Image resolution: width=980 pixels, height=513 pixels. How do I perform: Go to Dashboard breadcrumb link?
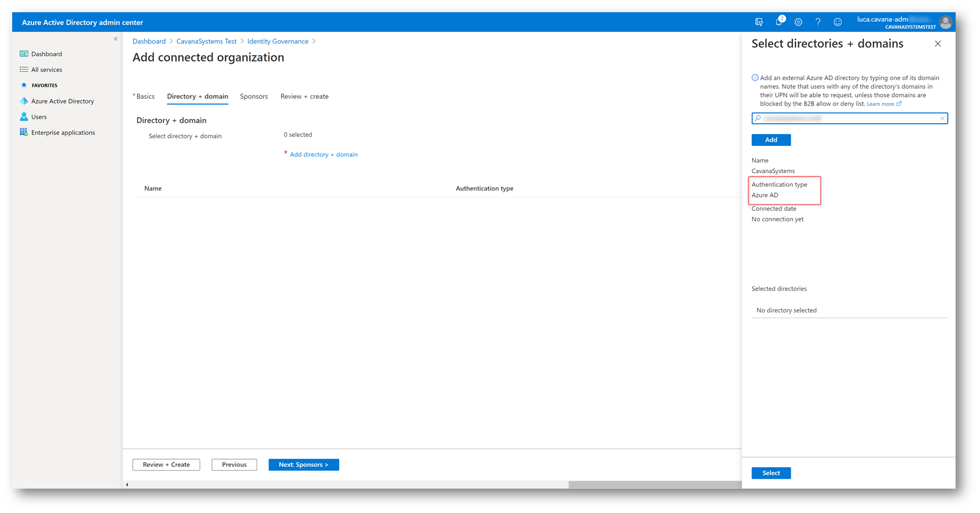tap(149, 41)
